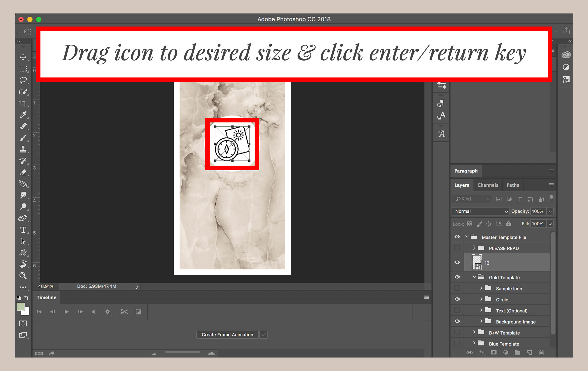
Task: Hide the Background Image group
Action: (x=457, y=321)
